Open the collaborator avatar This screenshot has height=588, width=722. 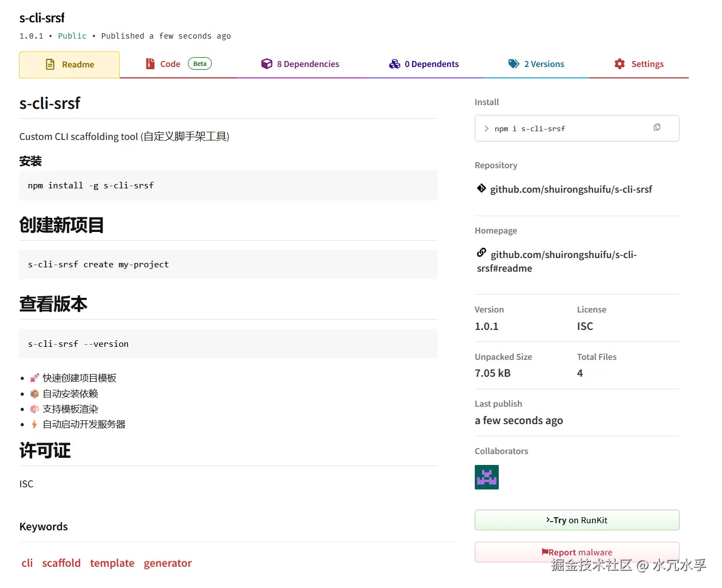487,477
